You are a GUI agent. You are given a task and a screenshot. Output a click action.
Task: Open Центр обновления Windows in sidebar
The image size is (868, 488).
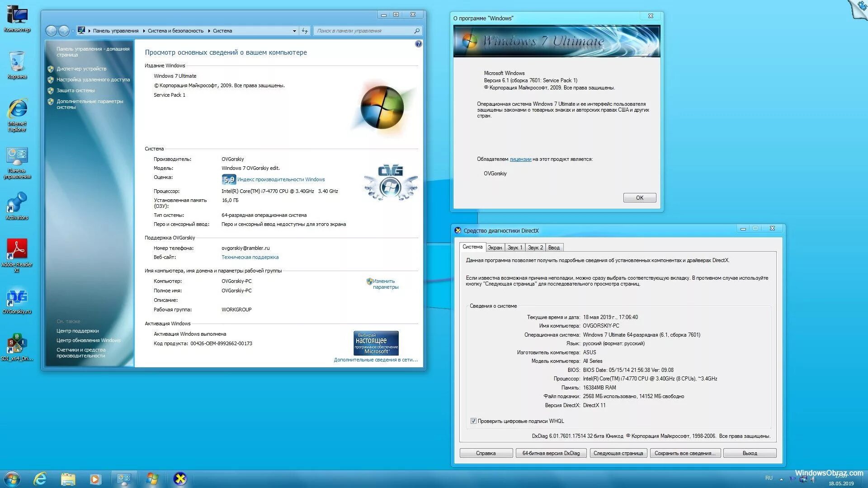pos(88,340)
